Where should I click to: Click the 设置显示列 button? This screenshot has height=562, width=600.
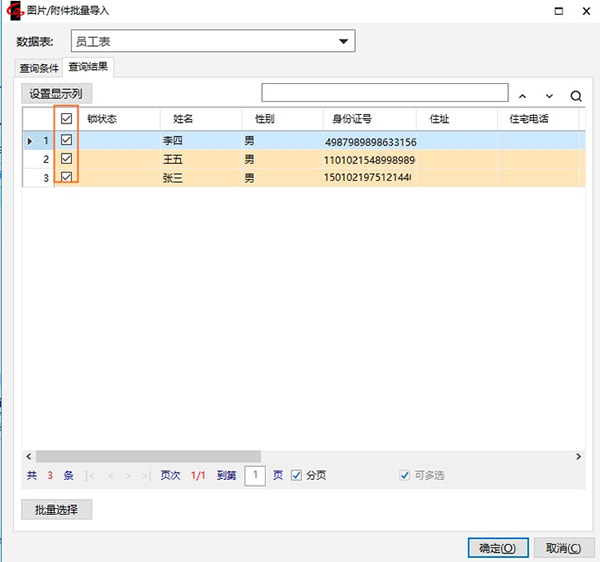click(56, 94)
